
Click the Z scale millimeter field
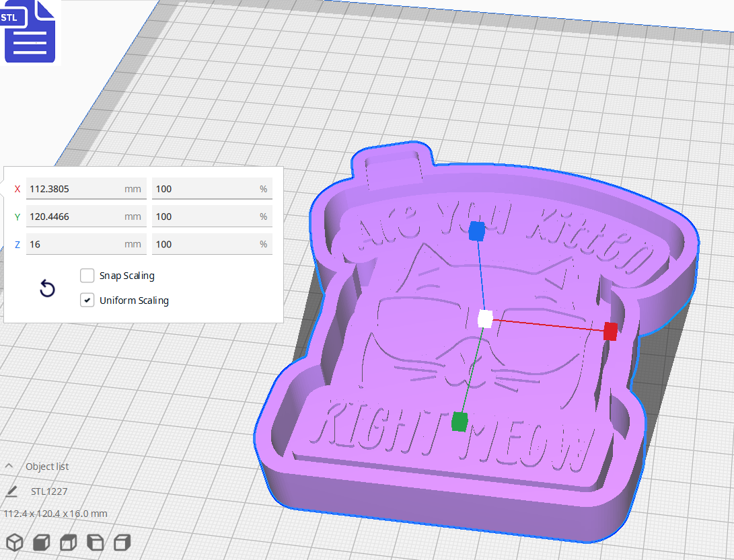[86, 244]
